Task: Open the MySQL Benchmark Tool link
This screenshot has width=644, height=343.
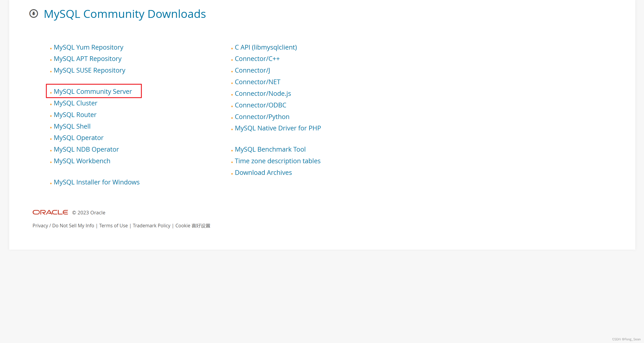Action: point(270,149)
